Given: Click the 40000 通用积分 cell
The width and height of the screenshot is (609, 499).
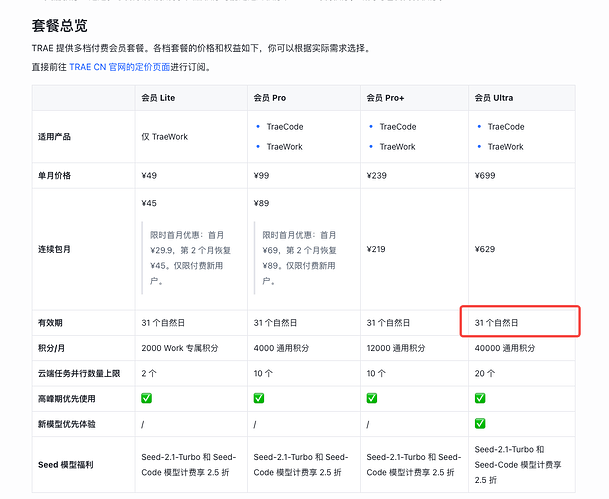Looking at the screenshot, I should click(x=505, y=348).
